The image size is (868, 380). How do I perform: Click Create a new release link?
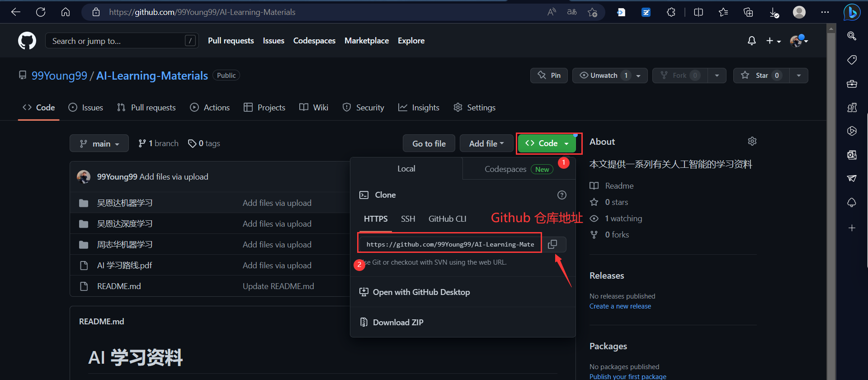(x=620, y=306)
